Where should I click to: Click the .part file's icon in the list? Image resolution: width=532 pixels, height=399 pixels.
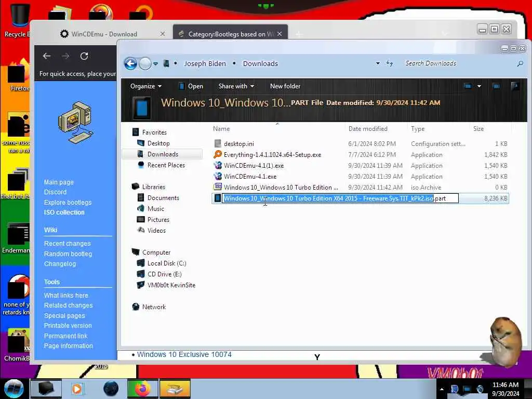tap(218, 198)
